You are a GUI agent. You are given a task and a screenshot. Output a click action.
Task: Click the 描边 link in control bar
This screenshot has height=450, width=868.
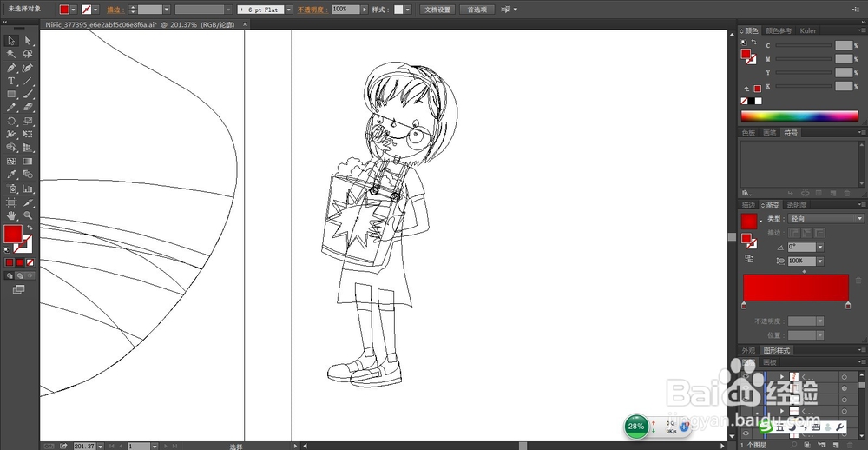[x=115, y=10]
